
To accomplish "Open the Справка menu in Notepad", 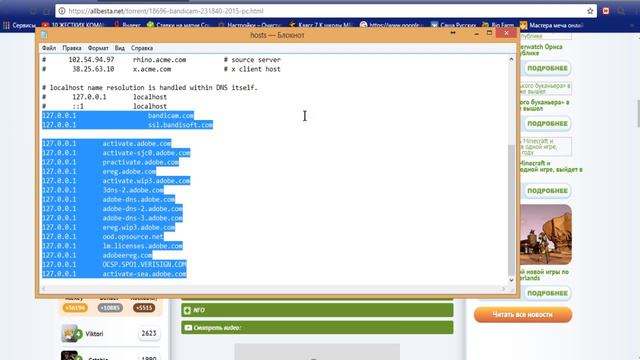I will [142, 48].
